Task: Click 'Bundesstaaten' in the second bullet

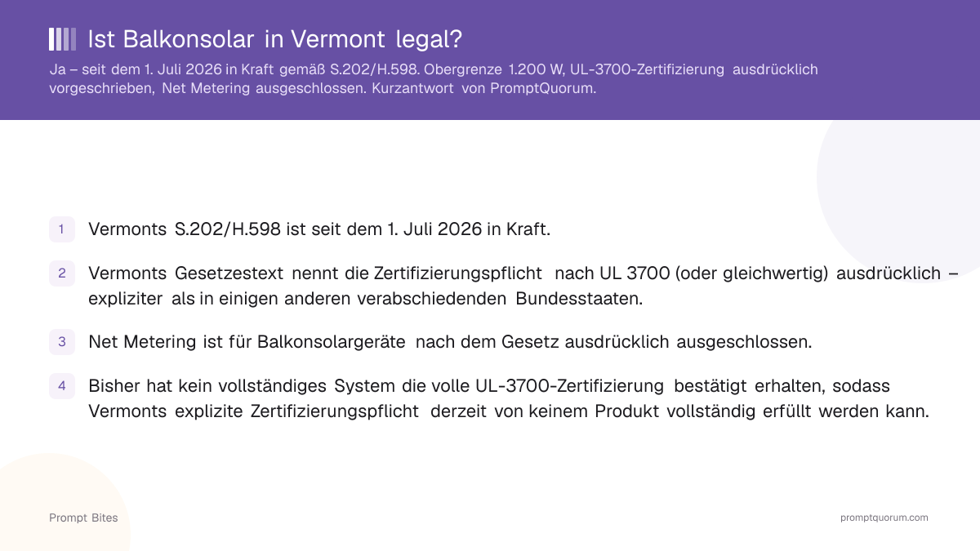Action: click(x=579, y=299)
